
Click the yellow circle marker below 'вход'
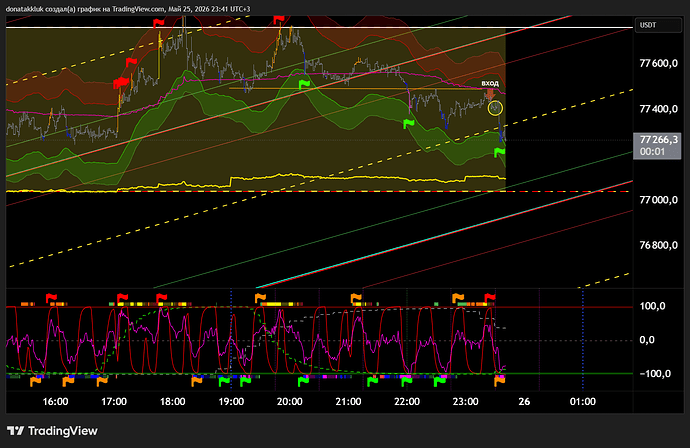coord(495,108)
